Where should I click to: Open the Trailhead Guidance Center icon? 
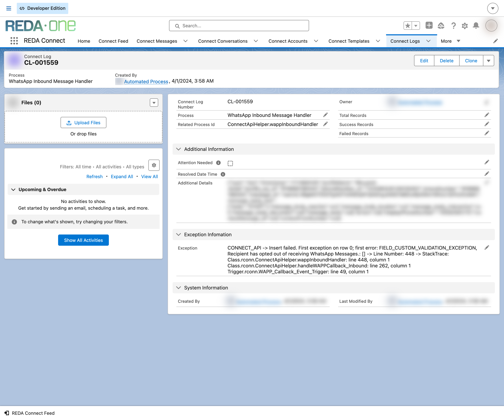point(441,25)
